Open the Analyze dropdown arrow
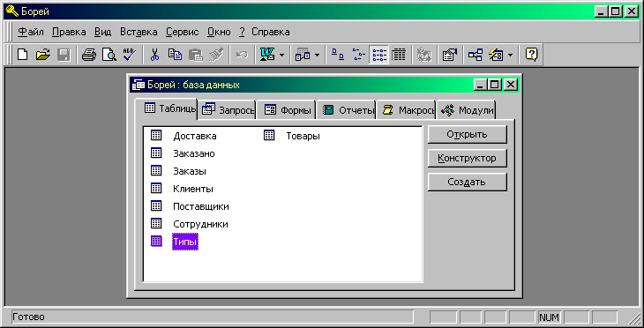This screenshot has width=644, height=328. point(510,55)
